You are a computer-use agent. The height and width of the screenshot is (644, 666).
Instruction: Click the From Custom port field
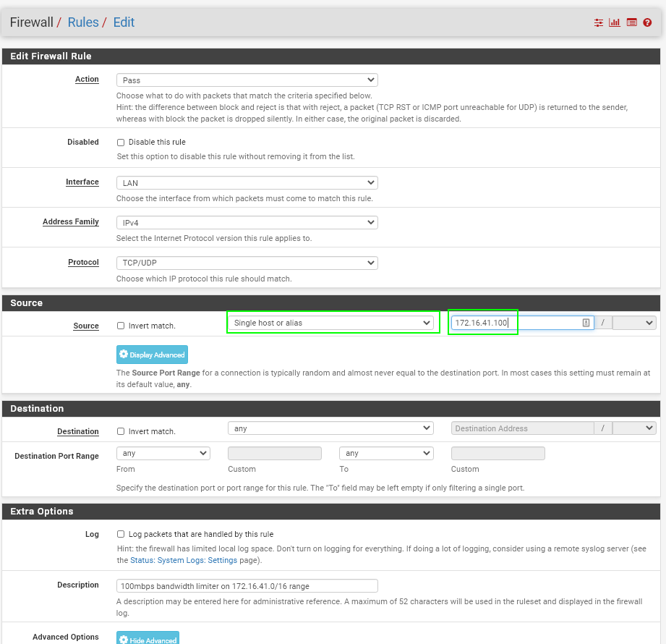coord(274,454)
